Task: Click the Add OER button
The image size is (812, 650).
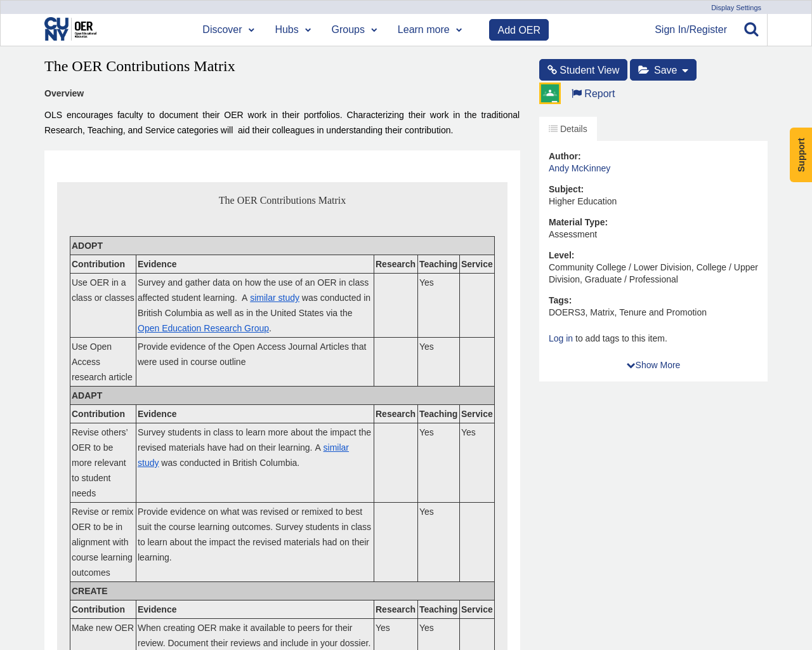Action: click(518, 29)
